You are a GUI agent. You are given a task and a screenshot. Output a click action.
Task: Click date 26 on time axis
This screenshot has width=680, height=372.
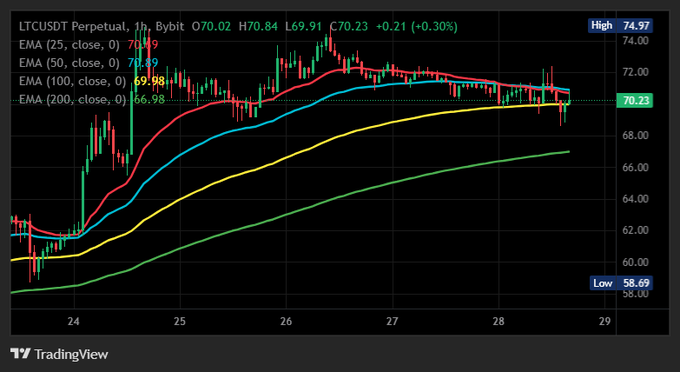point(286,322)
